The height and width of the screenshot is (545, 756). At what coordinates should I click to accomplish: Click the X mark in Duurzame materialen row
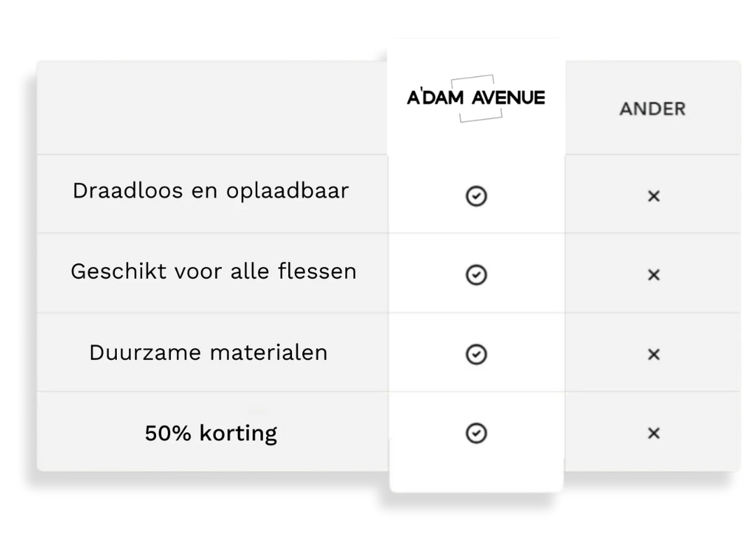pyautogui.click(x=653, y=355)
